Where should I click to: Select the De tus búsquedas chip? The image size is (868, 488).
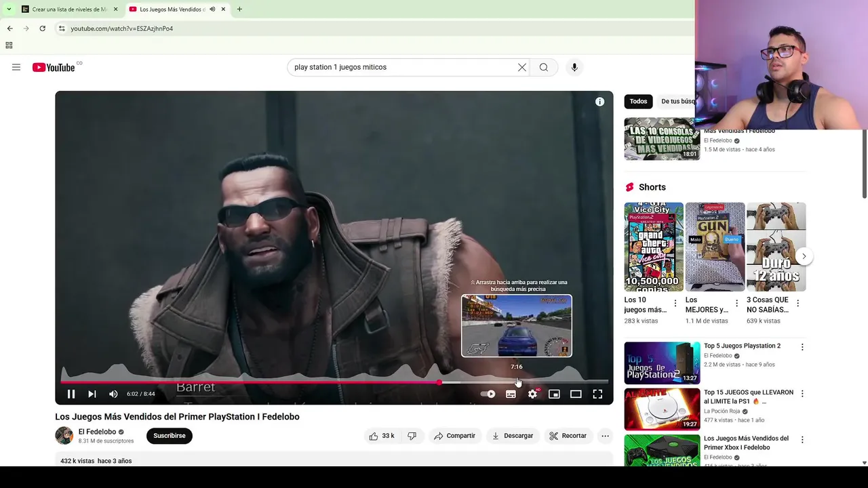(x=677, y=102)
